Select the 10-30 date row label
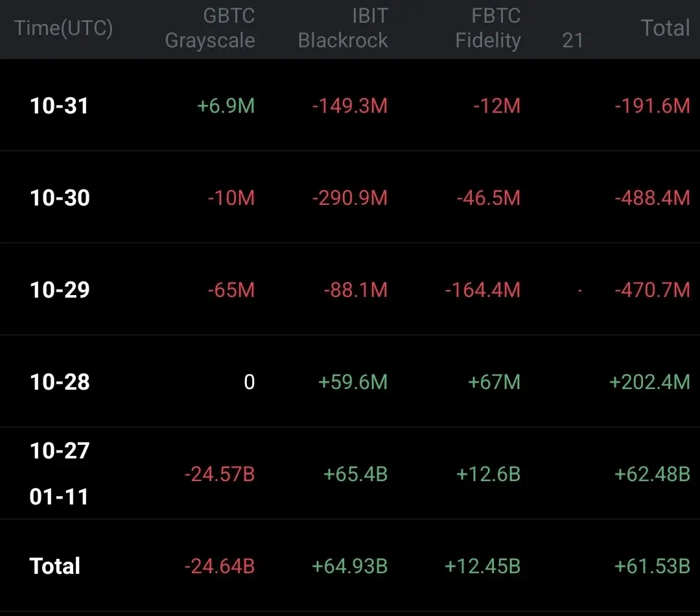This screenshot has width=700, height=616. (x=60, y=198)
